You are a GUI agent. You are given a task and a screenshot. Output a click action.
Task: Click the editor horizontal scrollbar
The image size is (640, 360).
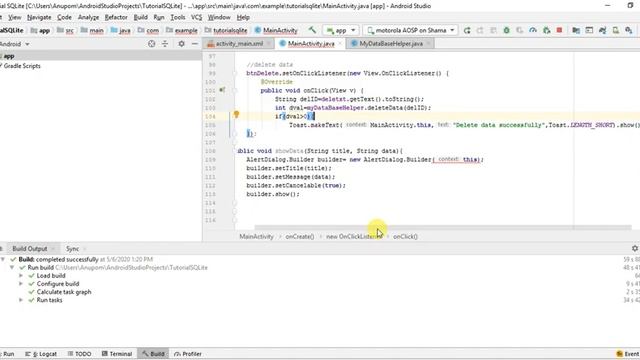[x=442, y=227]
